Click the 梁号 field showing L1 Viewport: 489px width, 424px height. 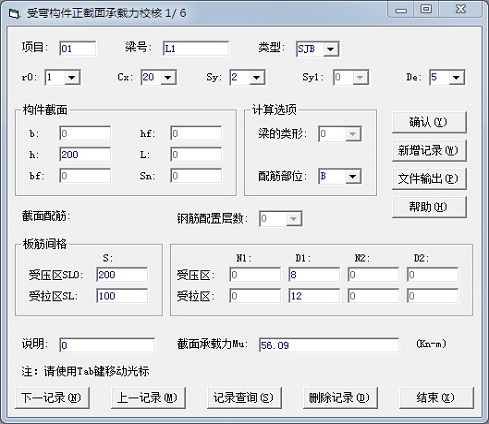(196, 49)
